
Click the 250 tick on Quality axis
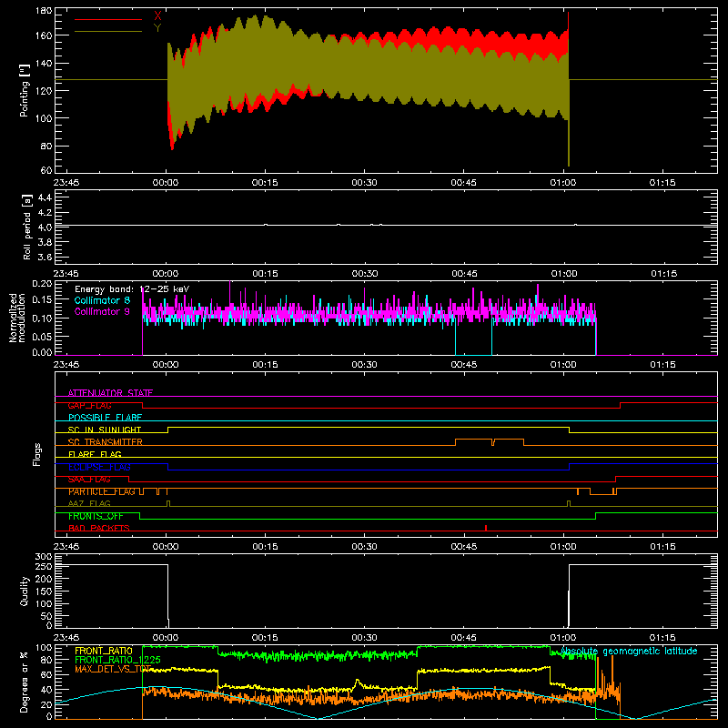[44, 567]
